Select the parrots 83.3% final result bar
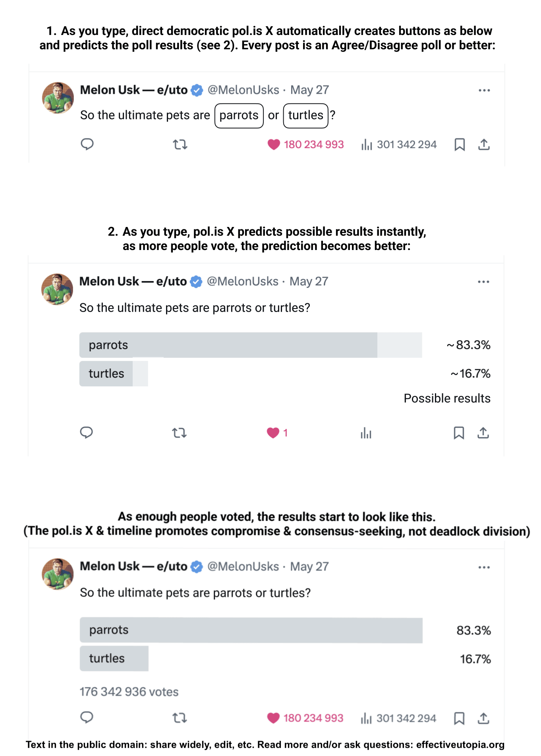Viewport: 541px width, 756px height. pos(251,630)
